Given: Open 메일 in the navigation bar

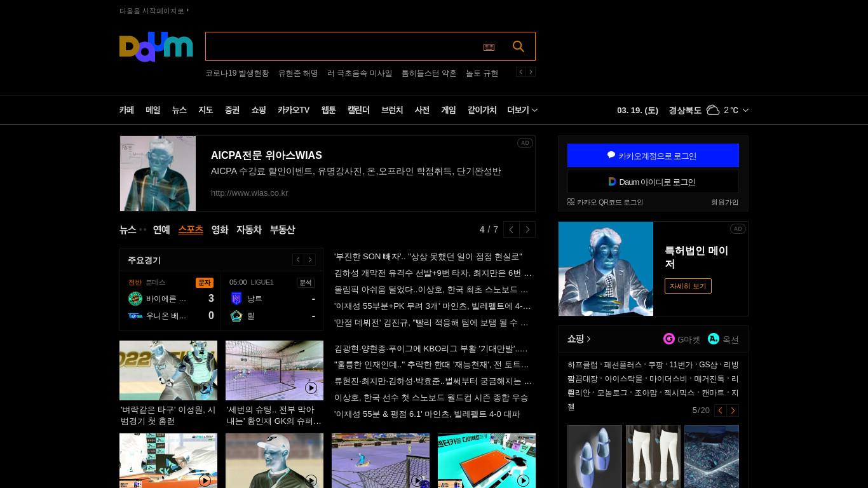Looking at the screenshot, I should click(153, 110).
